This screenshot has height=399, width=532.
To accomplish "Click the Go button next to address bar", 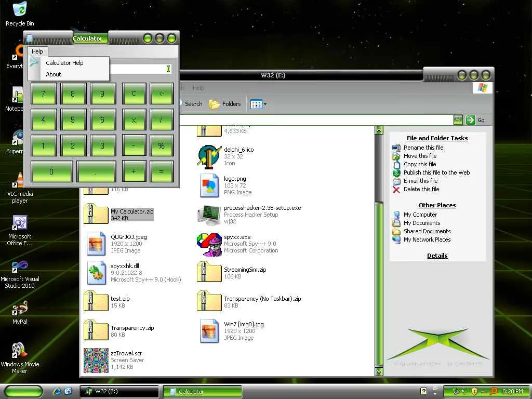I will click(475, 120).
